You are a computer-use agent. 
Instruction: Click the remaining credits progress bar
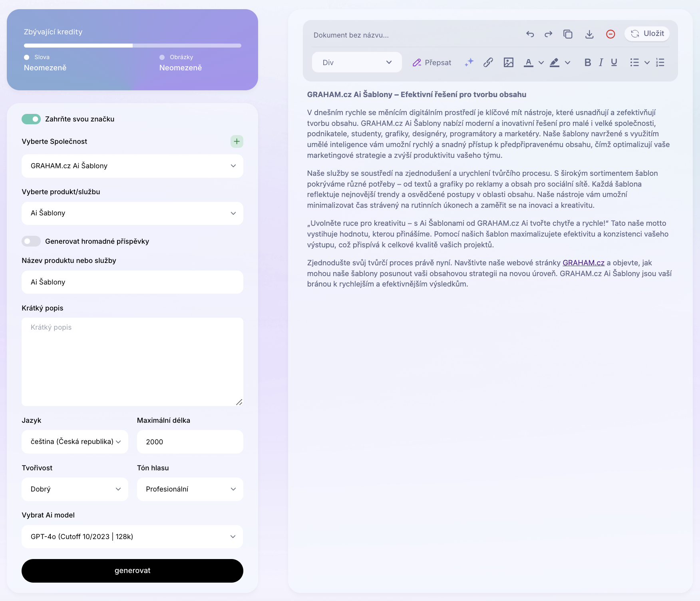pyautogui.click(x=132, y=46)
